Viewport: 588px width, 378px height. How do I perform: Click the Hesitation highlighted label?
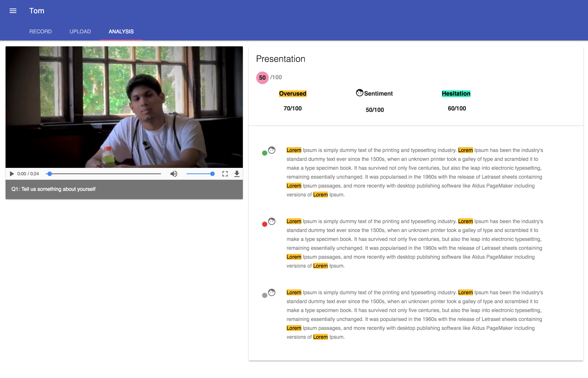456,94
